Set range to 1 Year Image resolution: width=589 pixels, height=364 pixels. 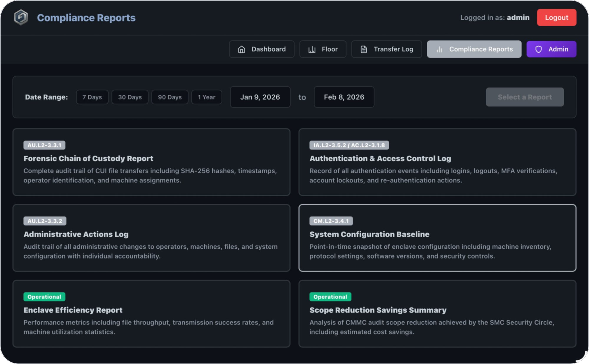pos(206,97)
